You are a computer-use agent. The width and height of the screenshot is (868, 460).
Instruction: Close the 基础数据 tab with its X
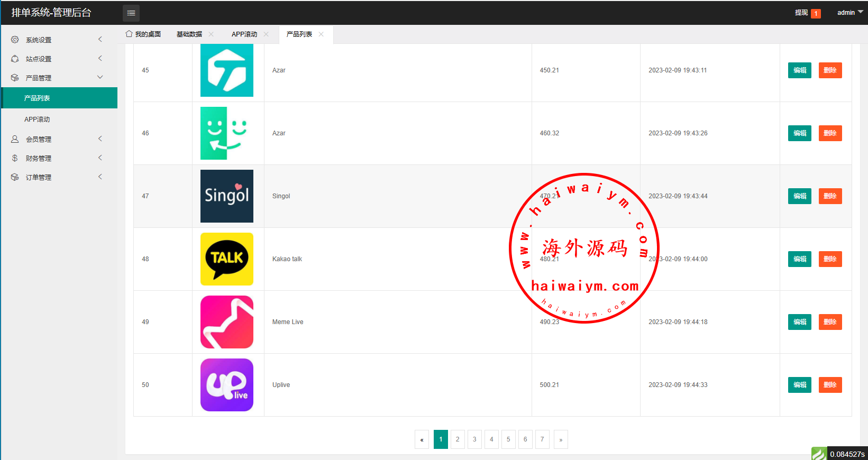click(x=211, y=34)
